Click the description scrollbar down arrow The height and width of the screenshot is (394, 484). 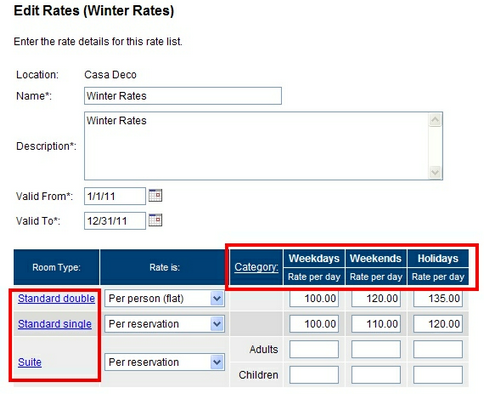pyautogui.click(x=435, y=172)
